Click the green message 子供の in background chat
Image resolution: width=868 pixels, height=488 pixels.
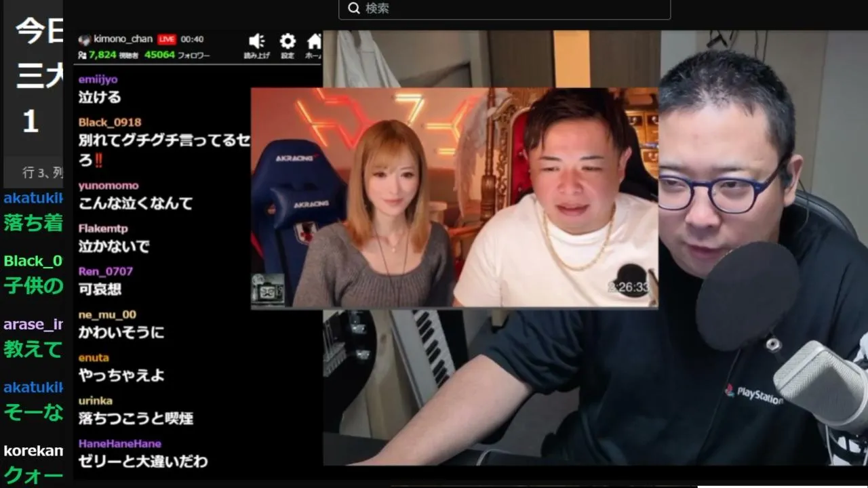click(33, 285)
